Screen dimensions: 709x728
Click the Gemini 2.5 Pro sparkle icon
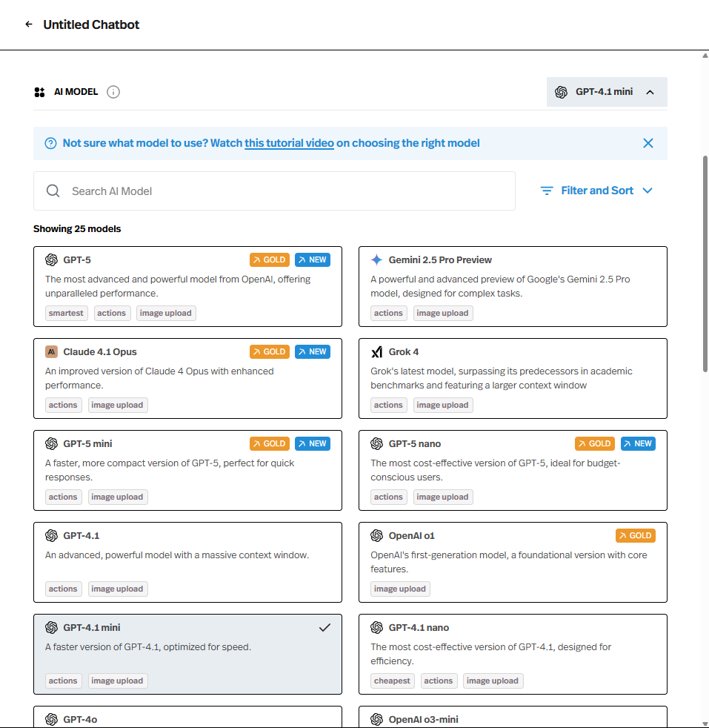[376, 260]
